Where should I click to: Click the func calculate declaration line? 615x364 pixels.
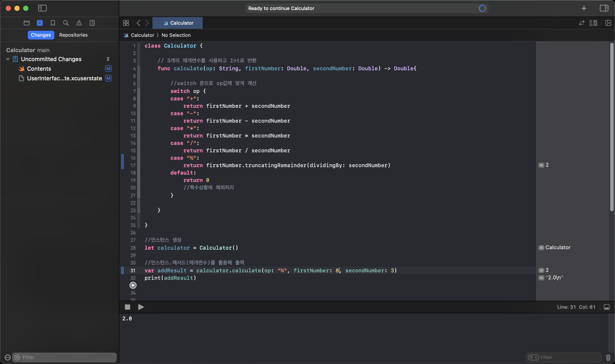(x=287, y=69)
